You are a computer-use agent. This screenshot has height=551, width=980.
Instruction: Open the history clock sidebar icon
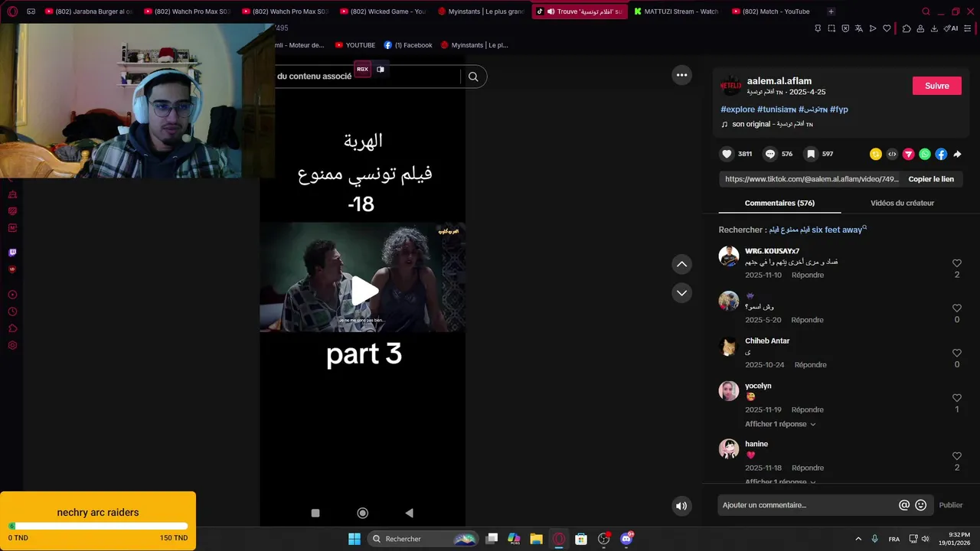click(12, 312)
